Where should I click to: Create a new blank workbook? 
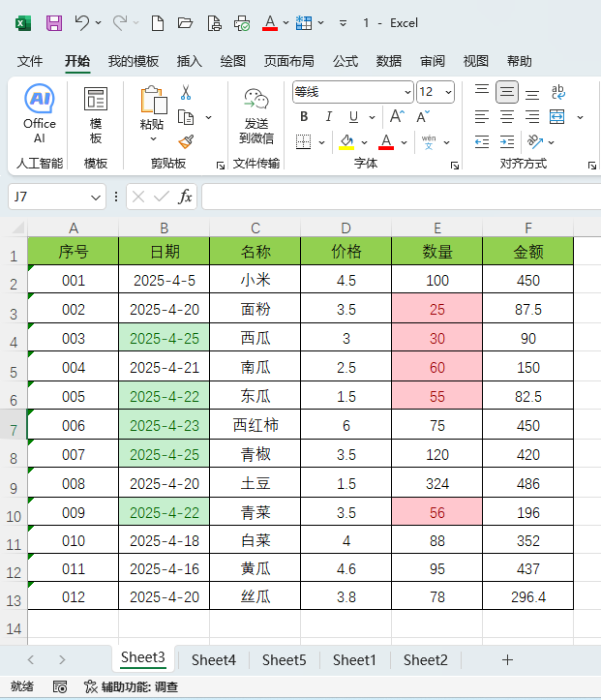tap(157, 23)
